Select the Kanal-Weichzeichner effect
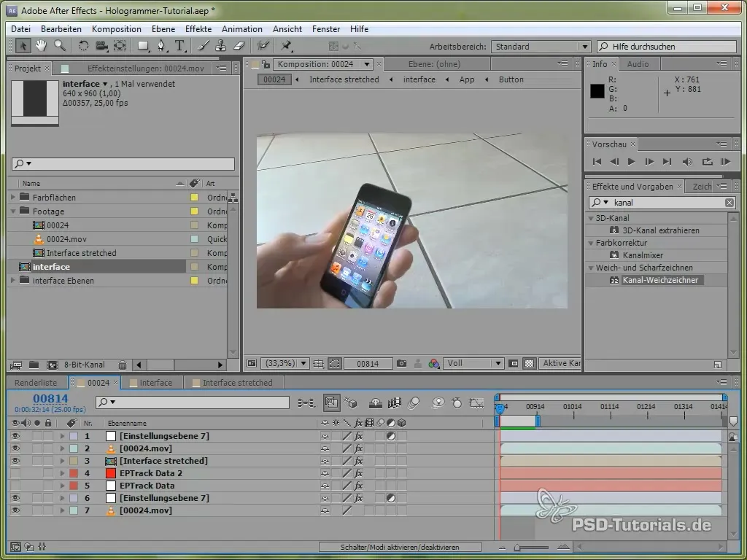Screen dimensions: 747x560 [x=660, y=280]
